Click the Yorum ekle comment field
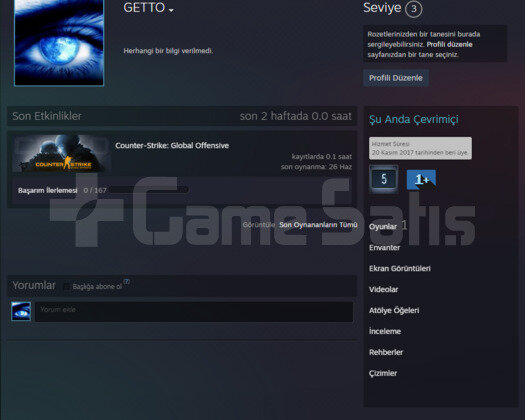 click(194, 311)
